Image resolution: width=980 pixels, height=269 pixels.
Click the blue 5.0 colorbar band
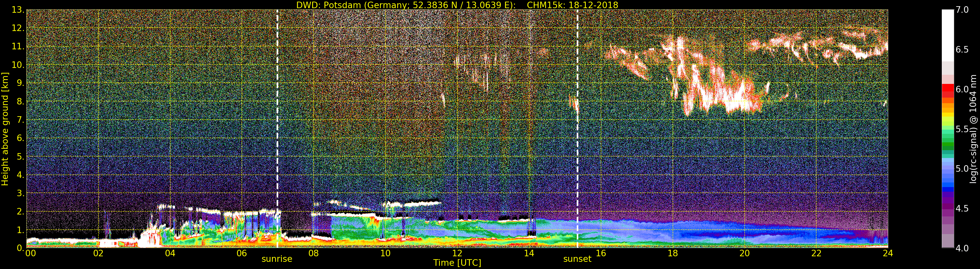(x=948, y=168)
